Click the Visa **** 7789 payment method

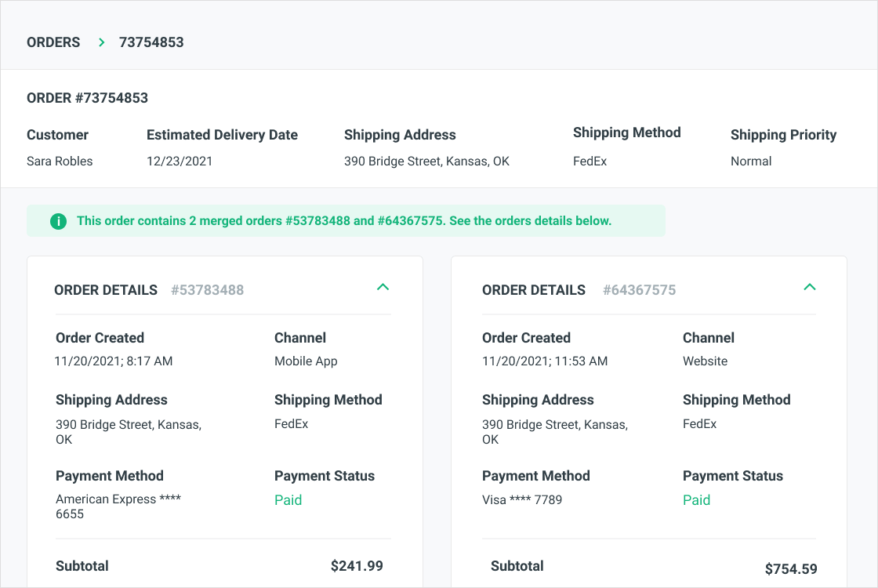click(522, 499)
